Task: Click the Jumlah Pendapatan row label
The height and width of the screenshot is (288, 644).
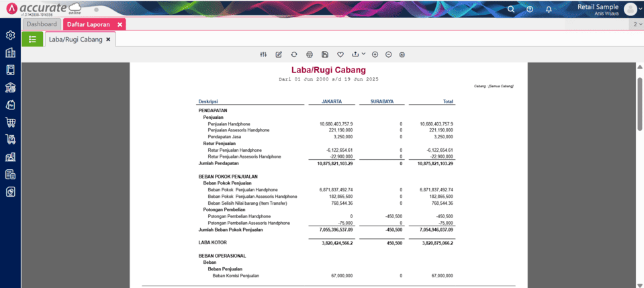Action: point(218,164)
